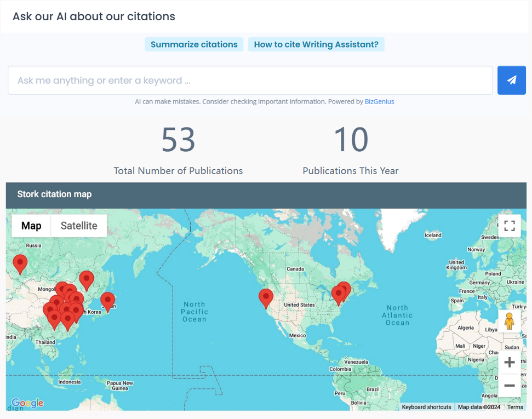The width and height of the screenshot is (532, 419).
Task: Open Street View Pegman control
Action: 509,322
